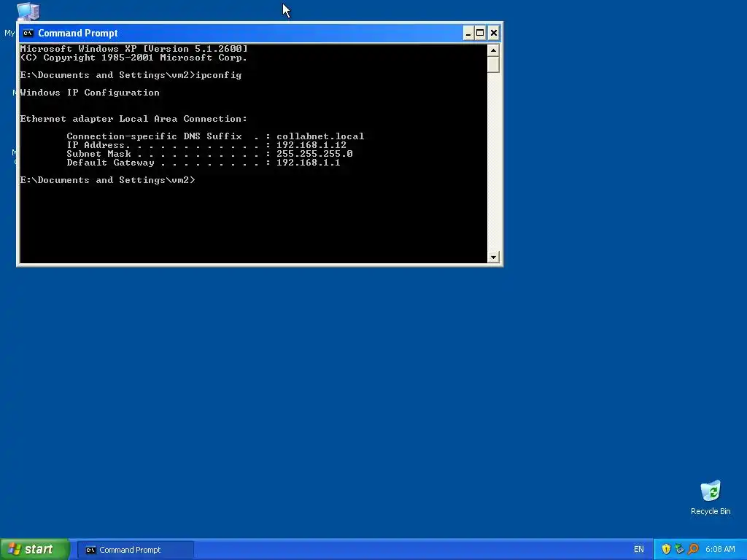The height and width of the screenshot is (560, 747).
Task: Select the Command Prompt taskbar button
Action: pos(135,550)
